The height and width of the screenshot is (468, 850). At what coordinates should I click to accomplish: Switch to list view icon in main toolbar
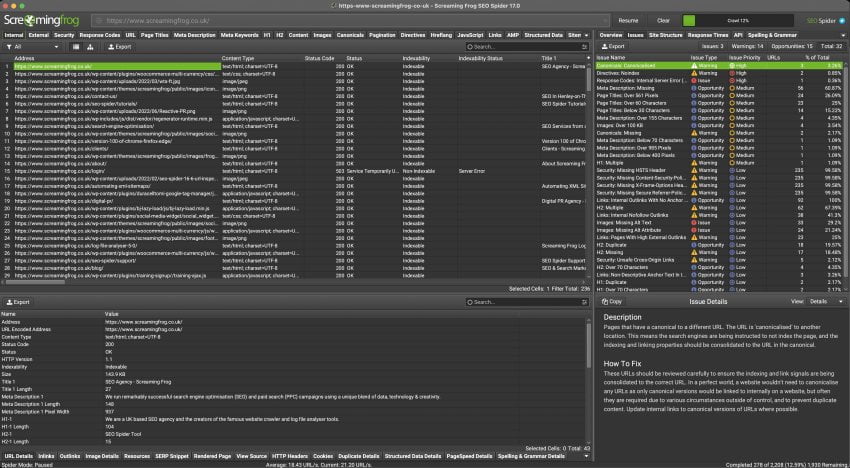click(76, 47)
